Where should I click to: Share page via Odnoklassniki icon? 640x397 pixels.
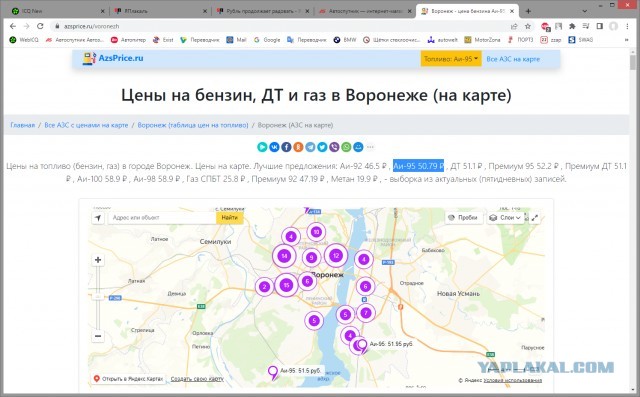click(x=298, y=147)
